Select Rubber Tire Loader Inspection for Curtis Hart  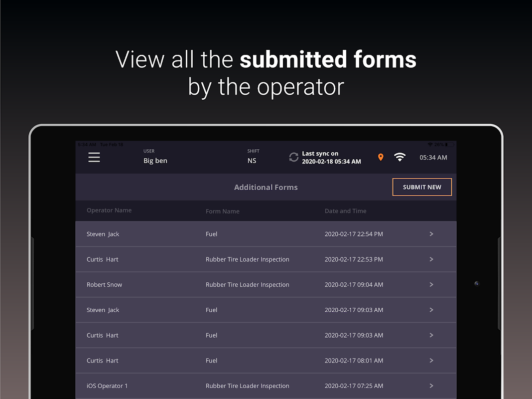[248, 259]
